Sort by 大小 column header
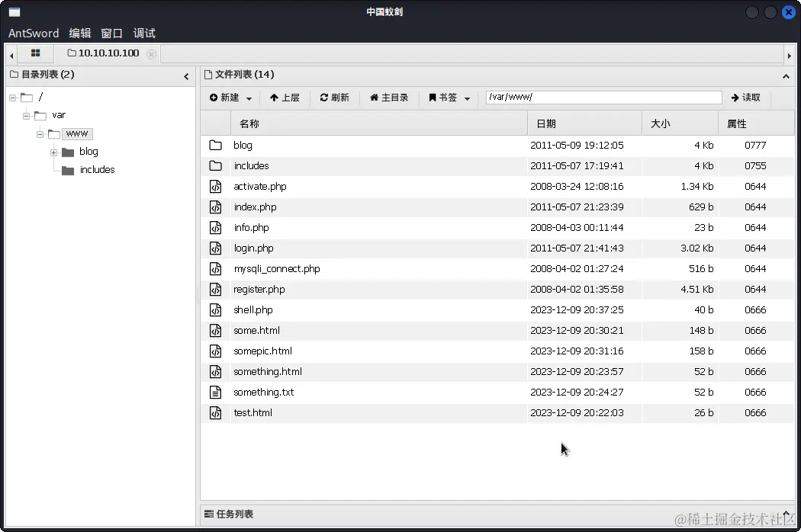The image size is (801, 532). (x=680, y=123)
